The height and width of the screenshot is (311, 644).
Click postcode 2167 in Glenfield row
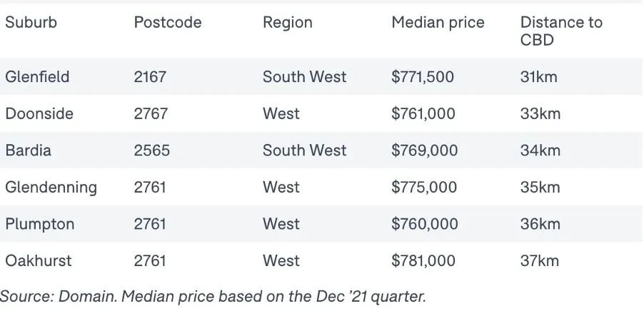150,77
